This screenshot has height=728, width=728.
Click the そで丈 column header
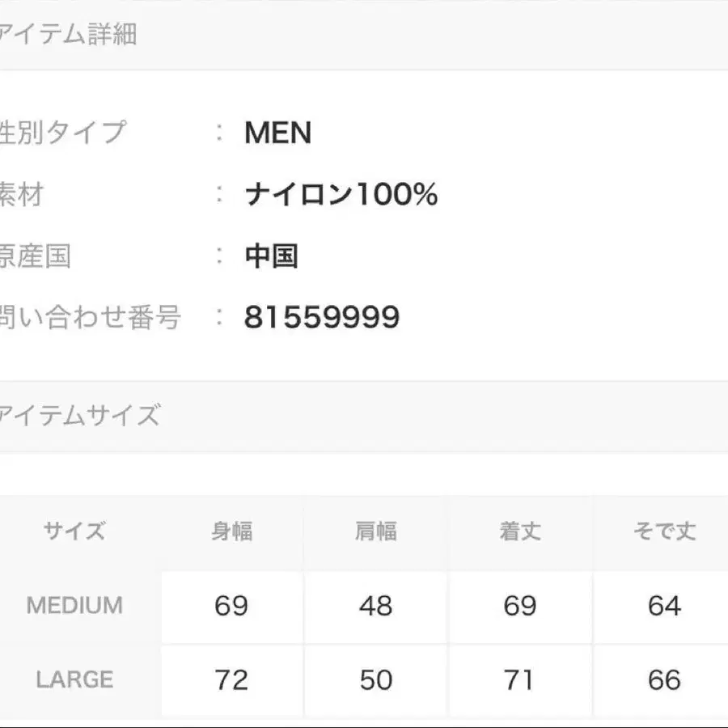pyautogui.click(x=664, y=531)
